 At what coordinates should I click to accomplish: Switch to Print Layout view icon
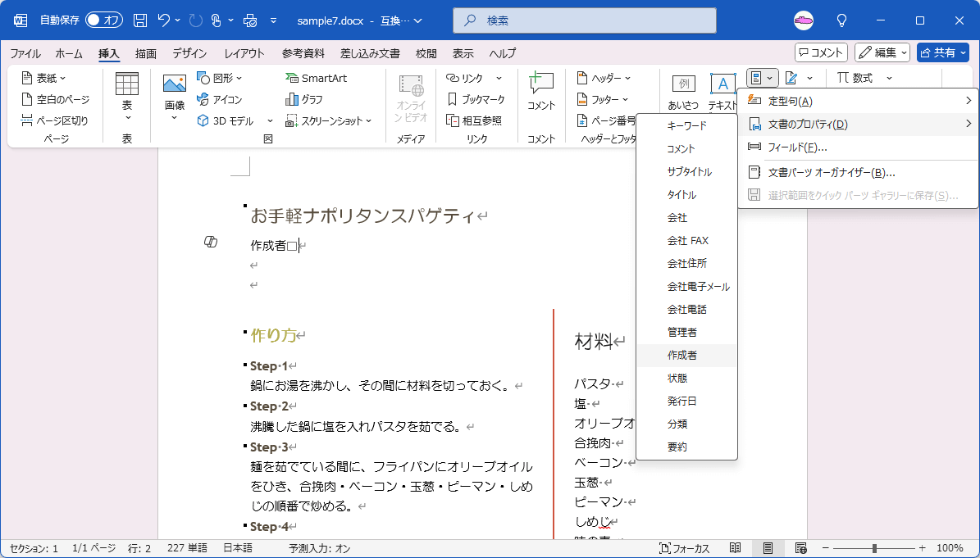point(768,549)
